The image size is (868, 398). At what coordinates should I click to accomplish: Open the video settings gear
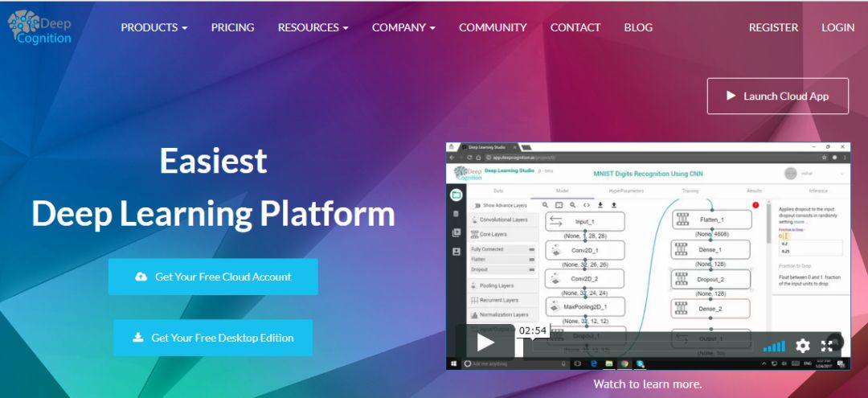[x=803, y=347]
